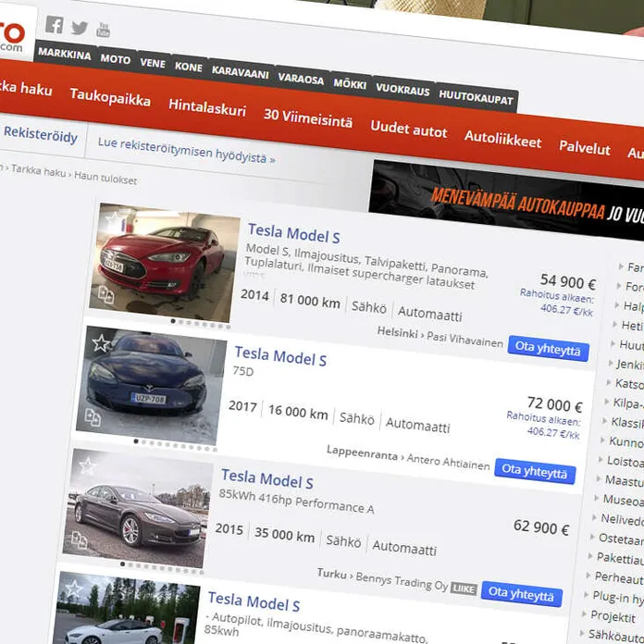The image size is (644, 644).
Task: Expand Maastu sidebar category arrow
Action: click(x=599, y=478)
